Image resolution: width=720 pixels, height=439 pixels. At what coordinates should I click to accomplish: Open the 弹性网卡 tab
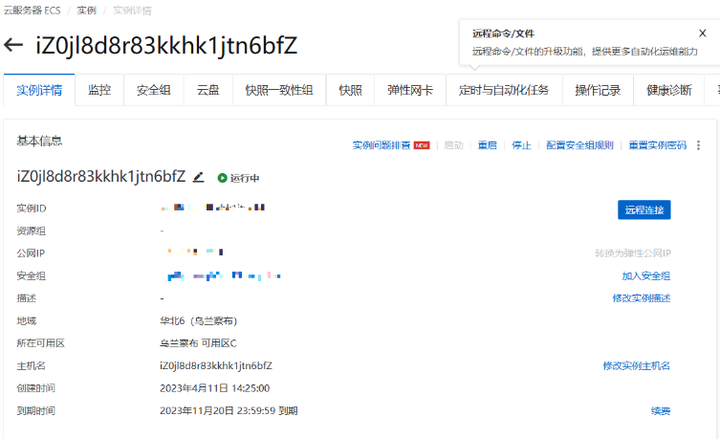pyautogui.click(x=410, y=90)
